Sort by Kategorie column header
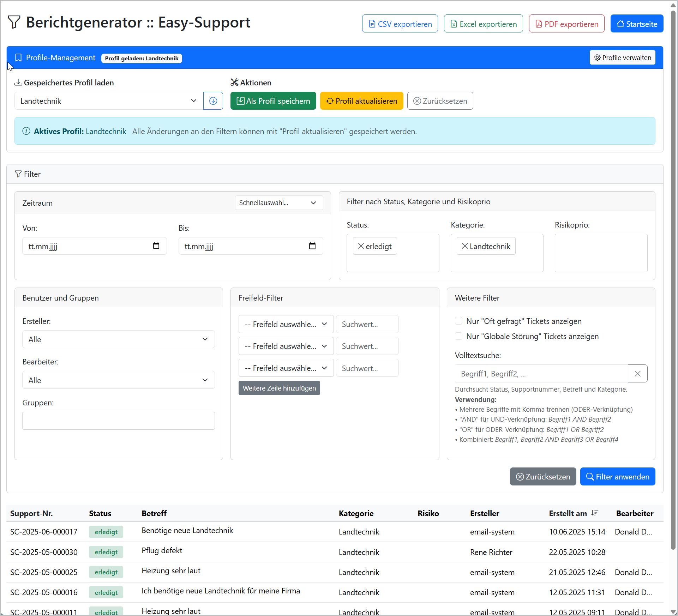This screenshot has width=678, height=616. pos(356,514)
